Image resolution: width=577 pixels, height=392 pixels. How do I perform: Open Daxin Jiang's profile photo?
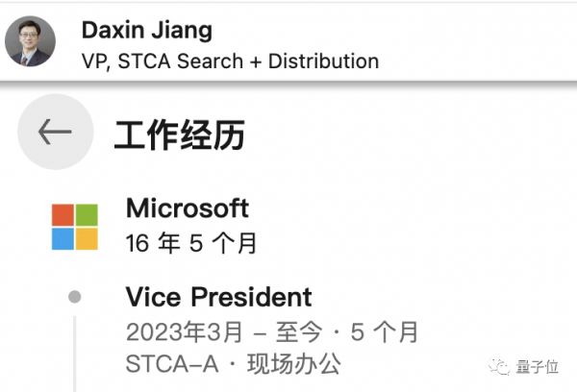[x=29, y=41]
